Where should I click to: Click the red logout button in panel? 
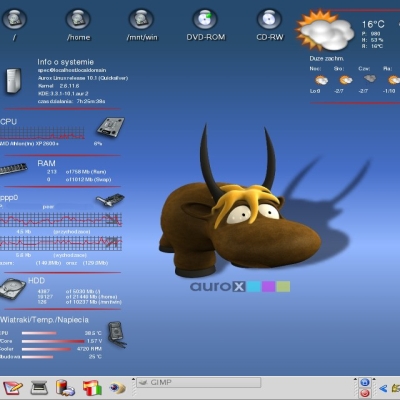[x=365, y=393]
